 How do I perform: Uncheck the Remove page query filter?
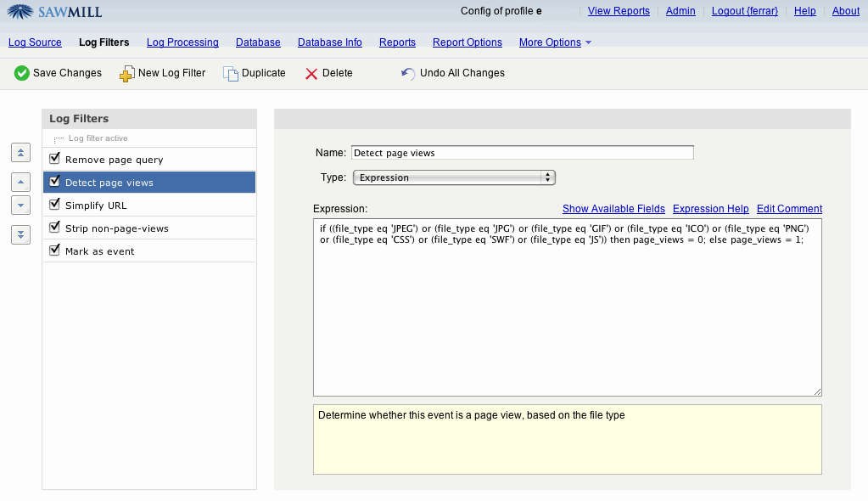click(x=55, y=159)
